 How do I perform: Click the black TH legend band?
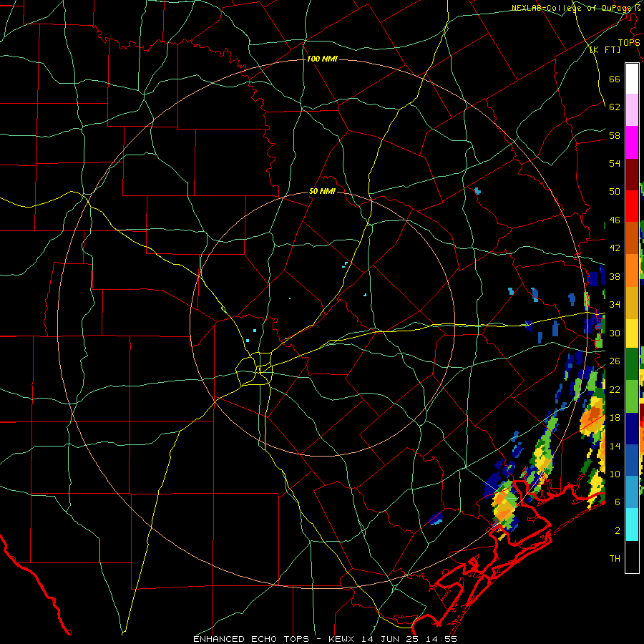pyautogui.click(x=632, y=557)
